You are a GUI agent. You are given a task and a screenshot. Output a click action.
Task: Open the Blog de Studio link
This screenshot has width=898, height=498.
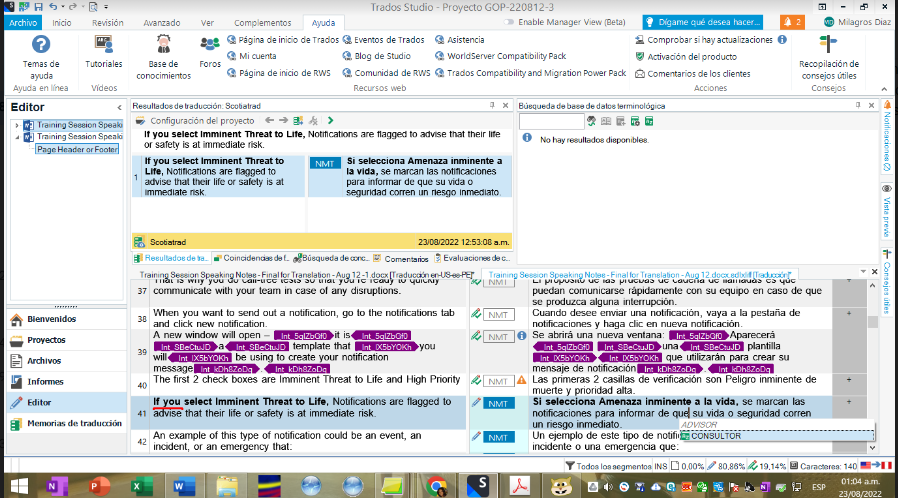(x=377, y=56)
